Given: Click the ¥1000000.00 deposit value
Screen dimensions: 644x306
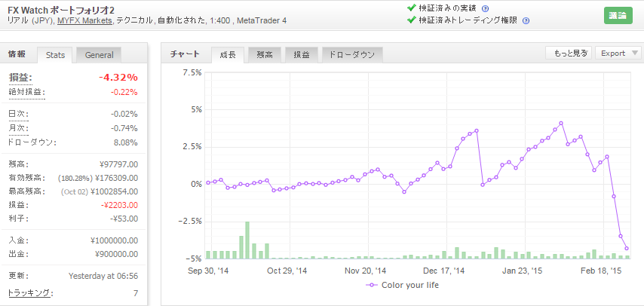Looking at the screenshot, I should click(115, 240).
